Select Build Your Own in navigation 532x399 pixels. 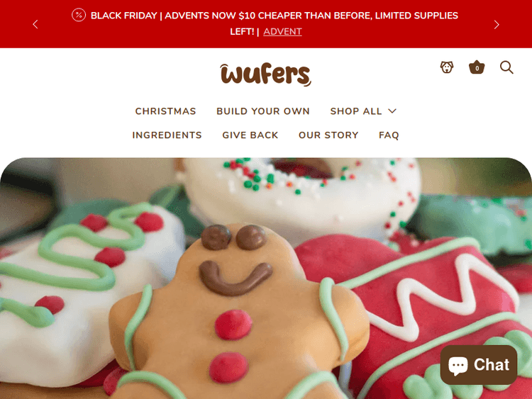point(263,111)
